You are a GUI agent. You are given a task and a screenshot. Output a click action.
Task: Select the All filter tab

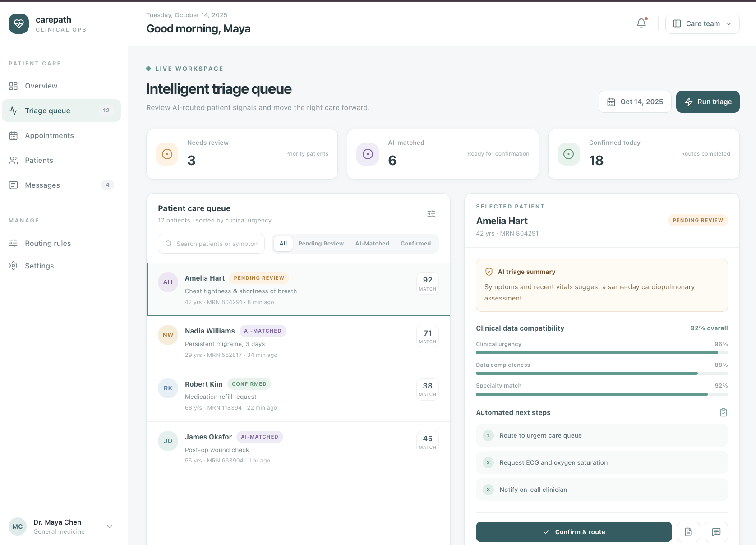(x=283, y=244)
